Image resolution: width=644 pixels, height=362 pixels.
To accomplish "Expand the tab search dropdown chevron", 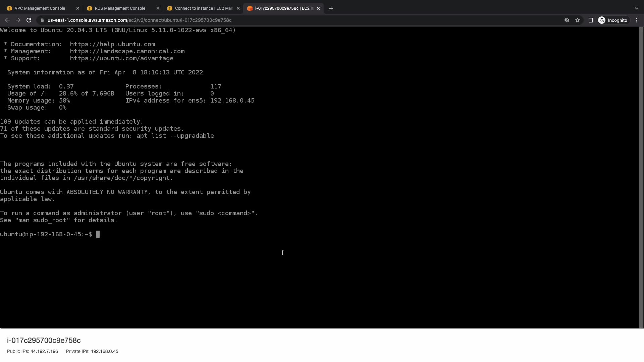I will tap(636, 8).
